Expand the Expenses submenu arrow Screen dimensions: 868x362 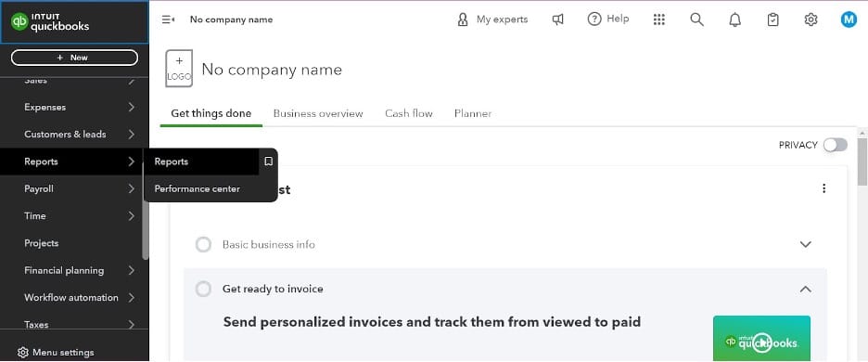(131, 107)
